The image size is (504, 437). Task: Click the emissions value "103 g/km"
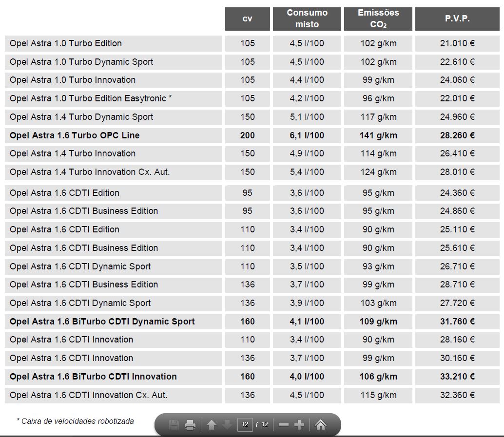(378, 303)
